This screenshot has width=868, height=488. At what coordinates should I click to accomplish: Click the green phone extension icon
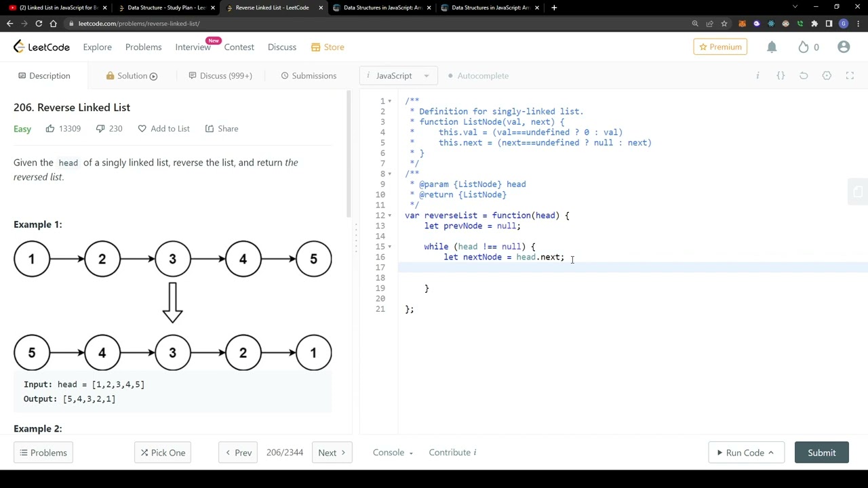800,24
